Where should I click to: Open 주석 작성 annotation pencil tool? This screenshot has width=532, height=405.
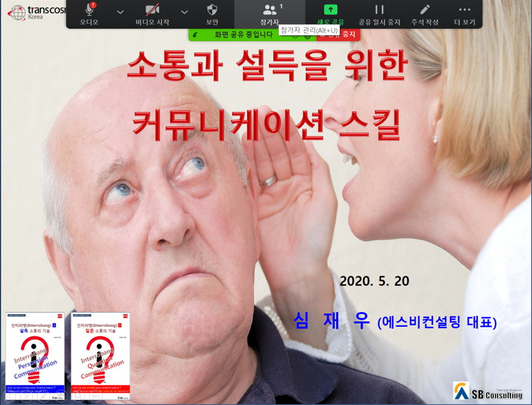(x=425, y=14)
